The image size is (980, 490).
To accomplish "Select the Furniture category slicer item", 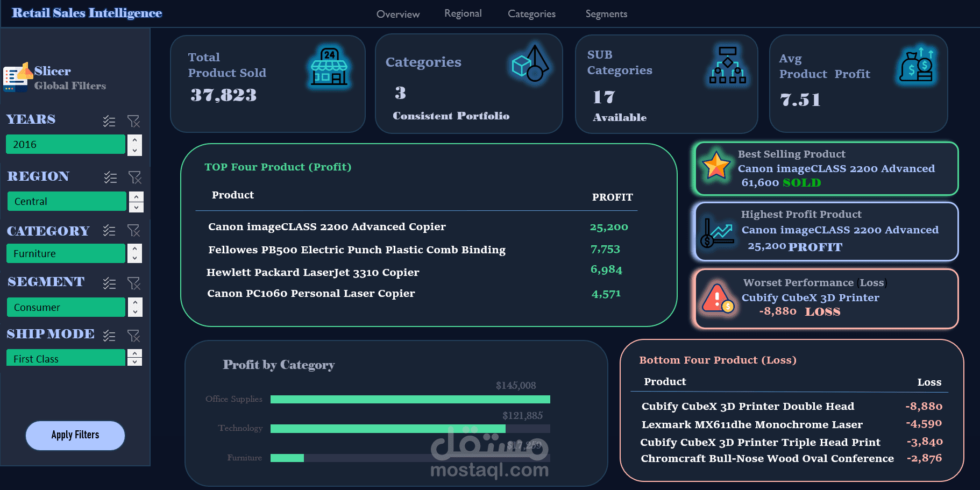I will [x=66, y=253].
